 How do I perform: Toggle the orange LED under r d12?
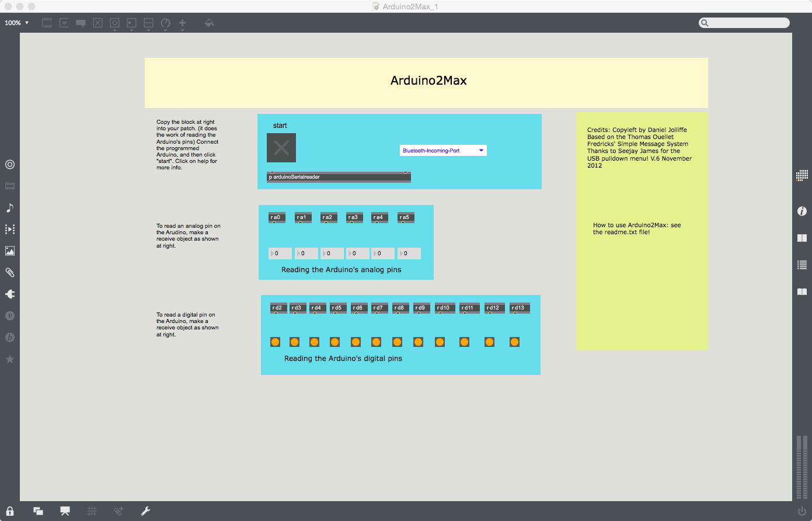(x=490, y=342)
